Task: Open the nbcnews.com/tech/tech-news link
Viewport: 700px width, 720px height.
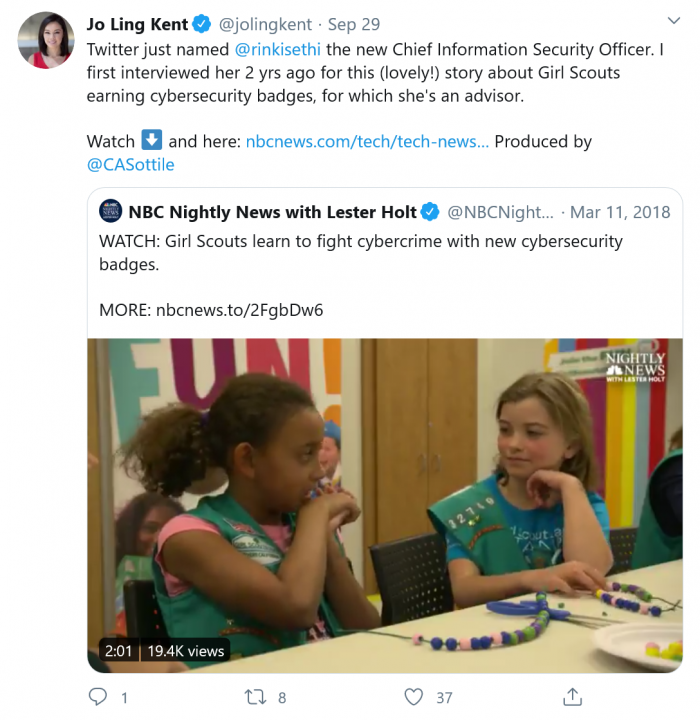Action: tap(367, 141)
